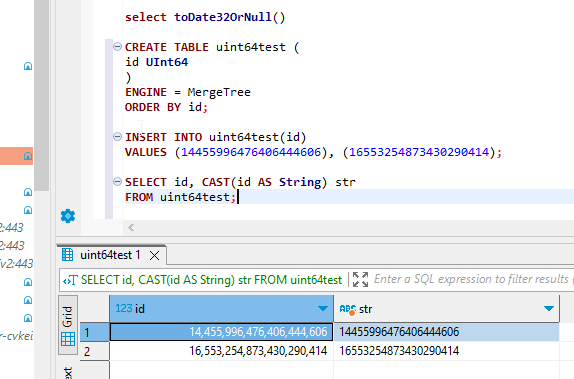574x379 pixels.
Task: Click the value 14455996476406444606 in INSERT statement
Action: pyautogui.click(x=251, y=152)
